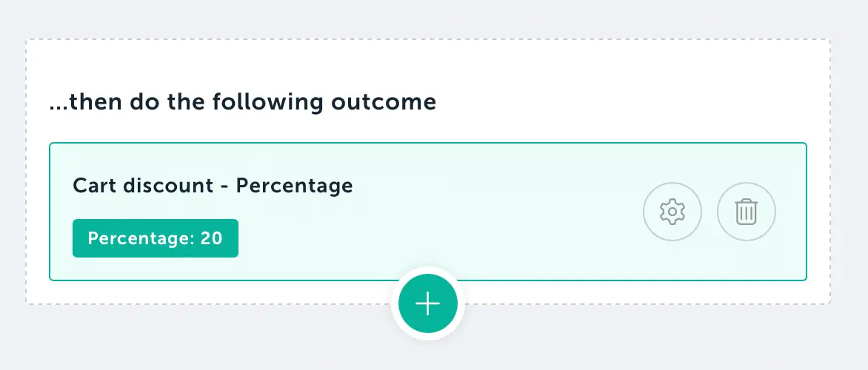Select the green Percentage: 20 tag
868x370 pixels.
pyautogui.click(x=155, y=238)
